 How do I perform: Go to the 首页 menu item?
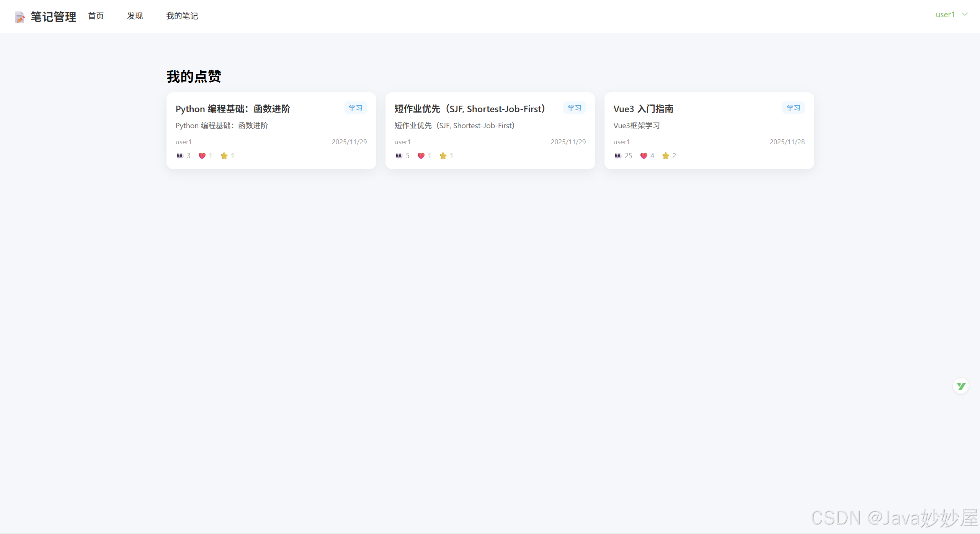pos(96,16)
